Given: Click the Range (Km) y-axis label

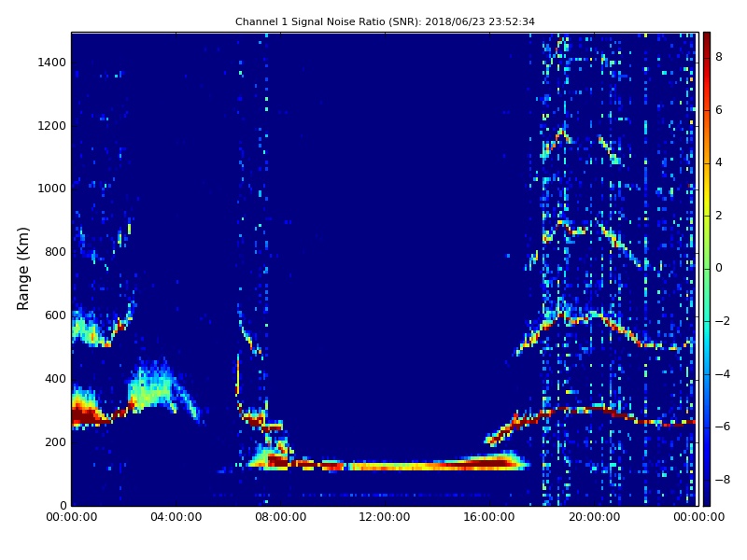Looking at the screenshot, I should click(22, 269).
